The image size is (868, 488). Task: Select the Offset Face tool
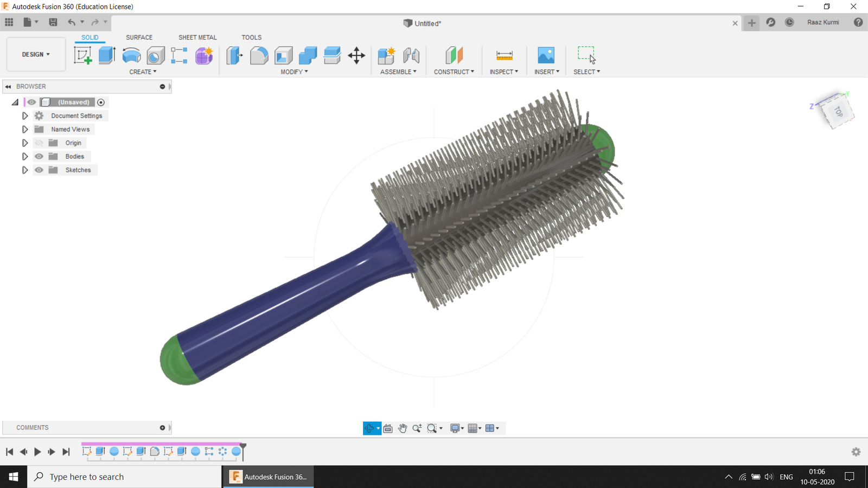(332, 55)
